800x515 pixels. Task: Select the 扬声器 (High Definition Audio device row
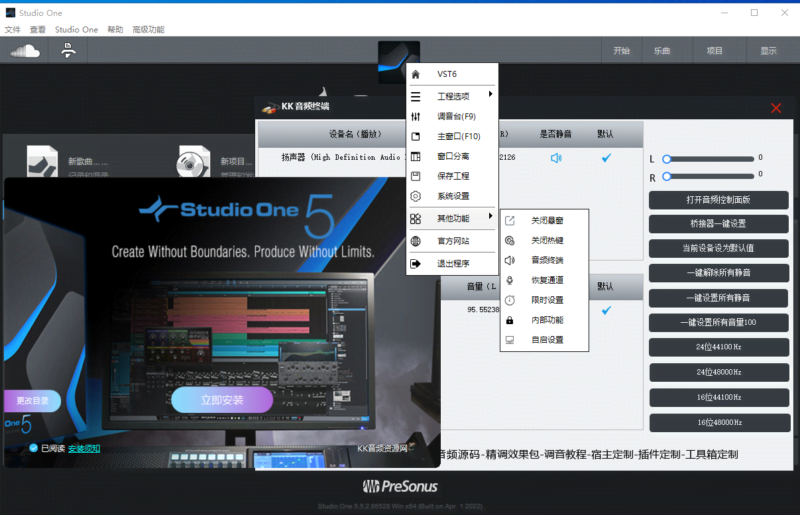(450, 158)
